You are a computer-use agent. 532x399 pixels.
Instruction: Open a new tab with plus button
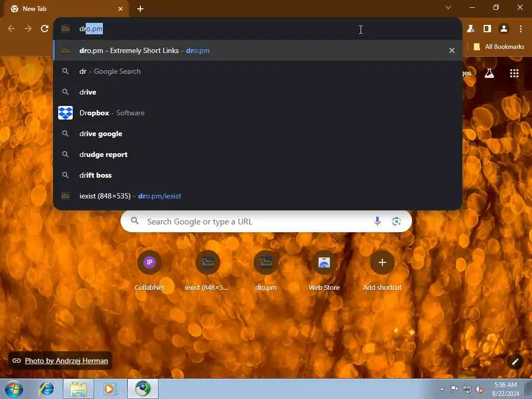coord(140,9)
